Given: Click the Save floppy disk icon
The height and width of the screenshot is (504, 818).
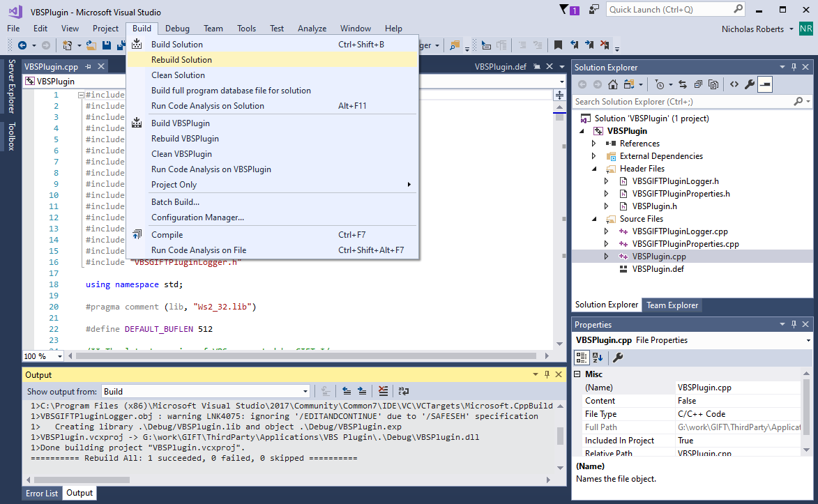Looking at the screenshot, I should pos(107,45).
